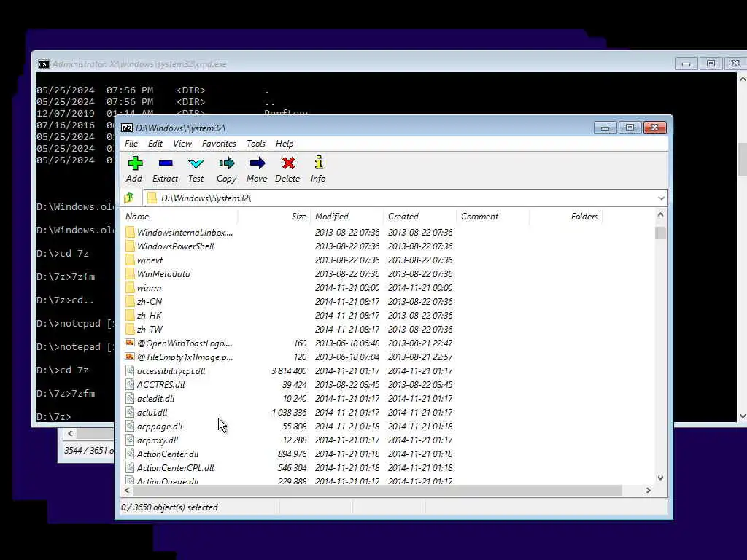Sort by the Folders column header
Image resolution: width=747 pixels, height=560 pixels.
click(x=565, y=216)
